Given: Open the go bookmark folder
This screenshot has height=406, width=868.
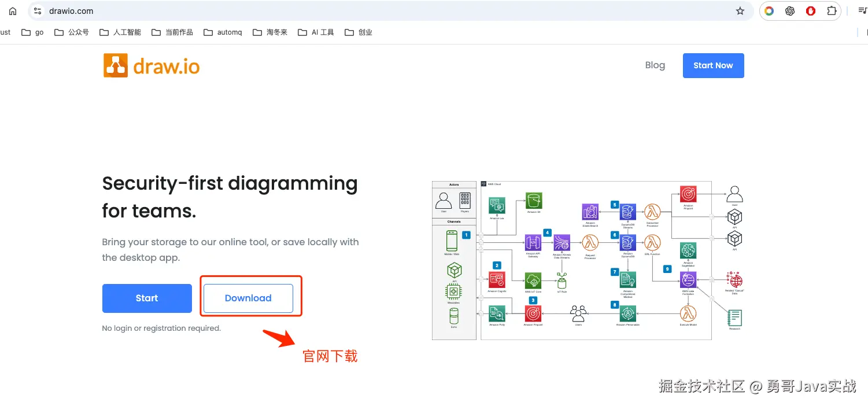Looking at the screenshot, I should 32,32.
